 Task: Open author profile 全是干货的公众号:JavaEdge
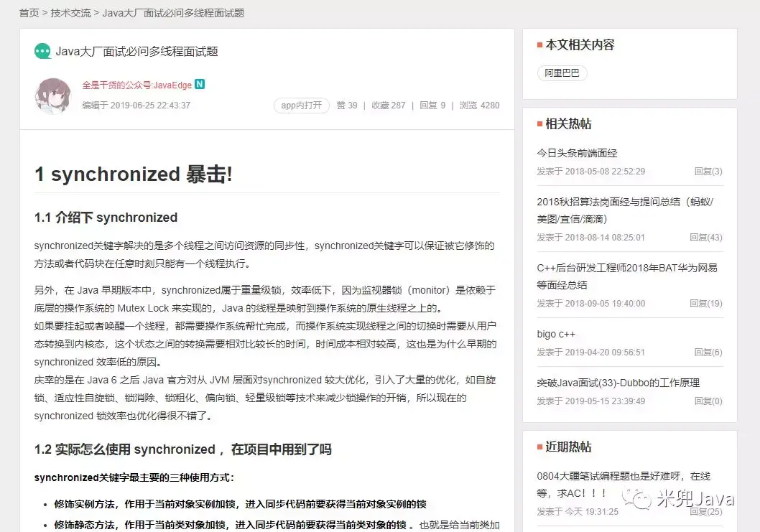136,85
